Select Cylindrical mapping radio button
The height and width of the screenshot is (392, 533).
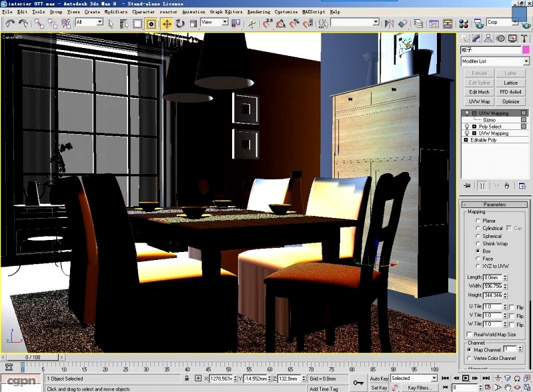[x=478, y=228]
